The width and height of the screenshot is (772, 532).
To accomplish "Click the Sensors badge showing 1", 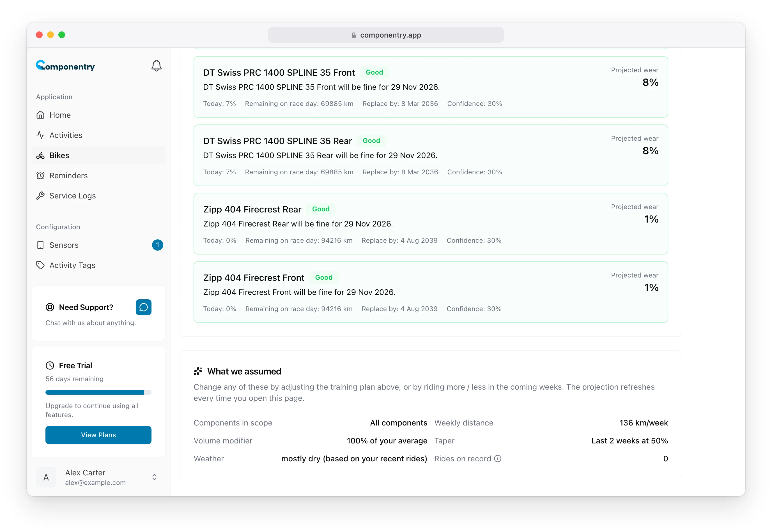I will 157,245.
